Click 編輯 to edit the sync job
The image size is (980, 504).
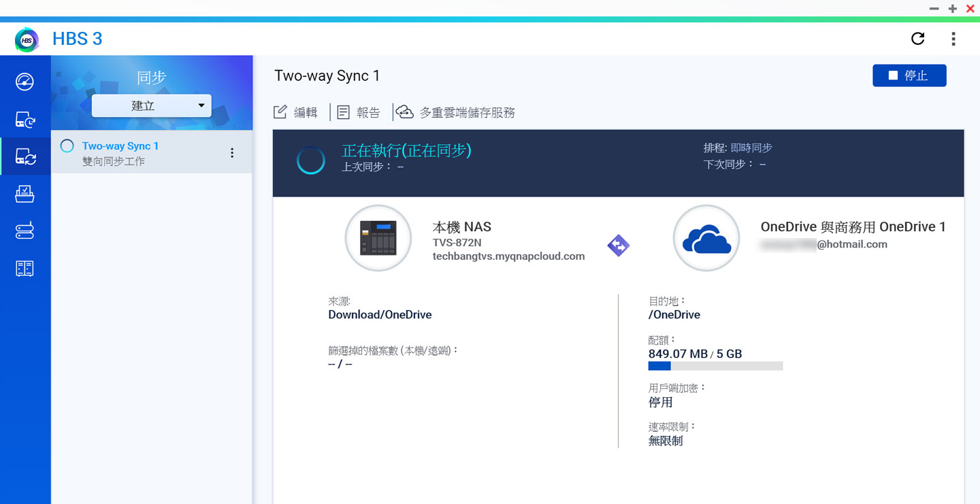tap(295, 112)
